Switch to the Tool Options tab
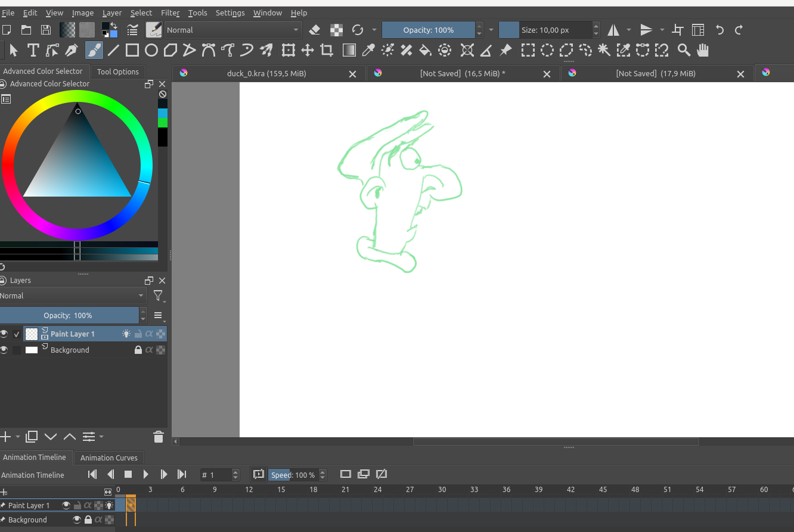The width and height of the screenshot is (794, 532). point(117,71)
